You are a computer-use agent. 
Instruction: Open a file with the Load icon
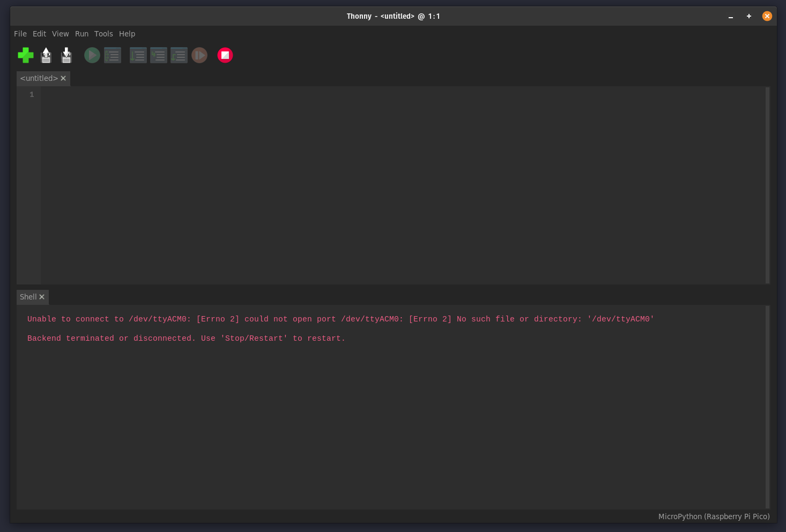(46, 55)
